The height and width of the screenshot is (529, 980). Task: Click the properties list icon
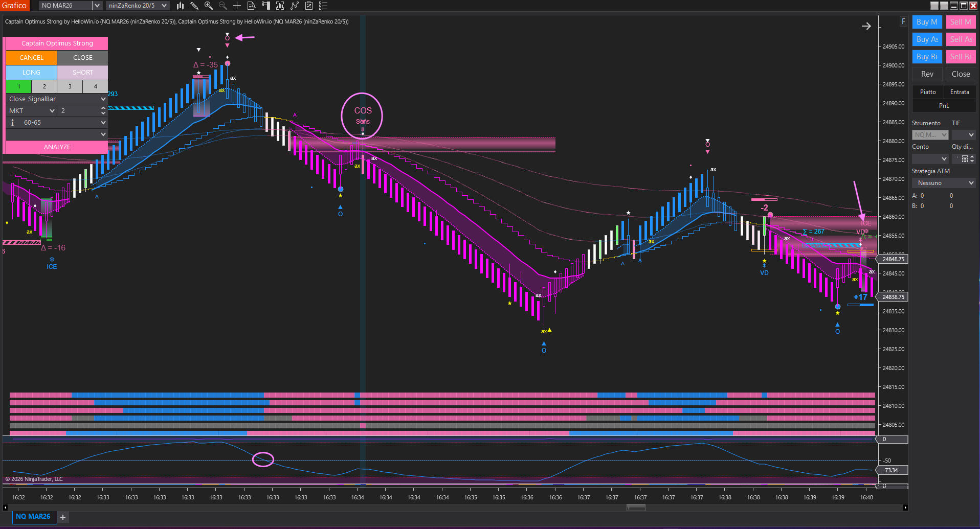coord(323,6)
